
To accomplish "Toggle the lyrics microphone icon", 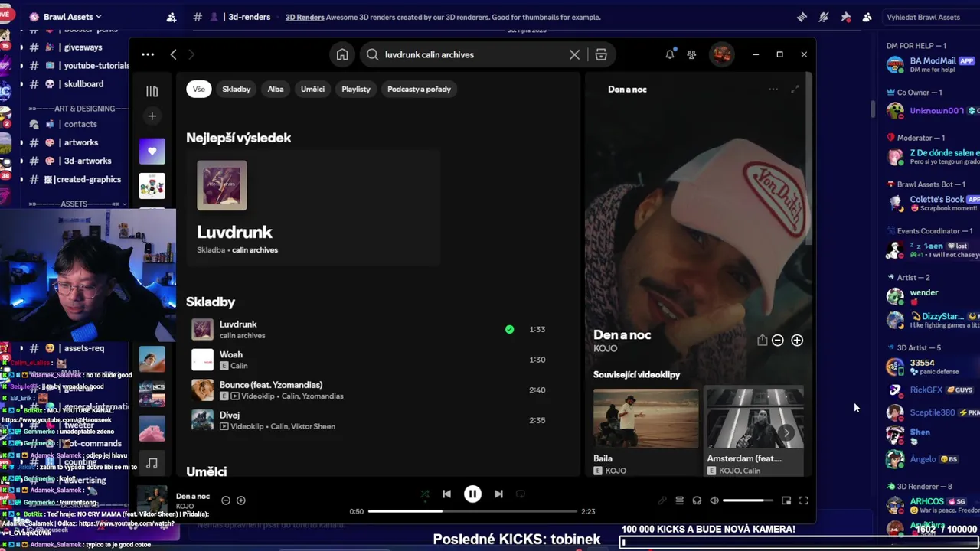I will (661, 500).
